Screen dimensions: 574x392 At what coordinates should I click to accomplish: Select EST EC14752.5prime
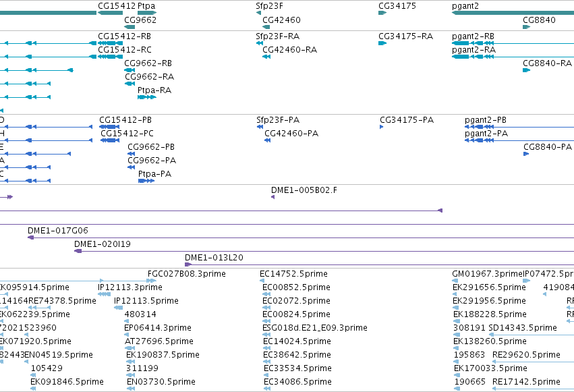pyautogui.click(x=293, y=274)
